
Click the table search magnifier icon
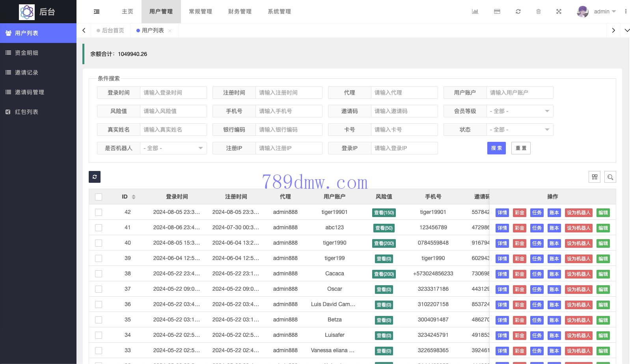[610, 177]
